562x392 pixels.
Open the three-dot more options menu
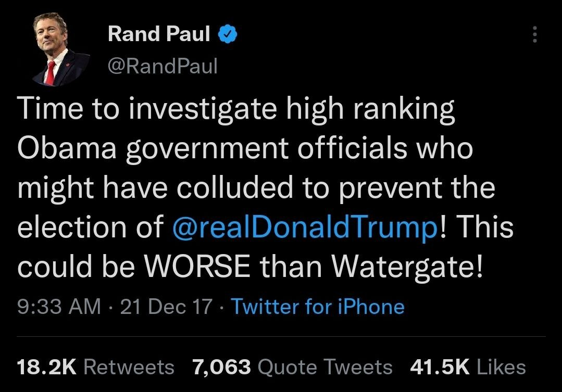pos(534,35)
